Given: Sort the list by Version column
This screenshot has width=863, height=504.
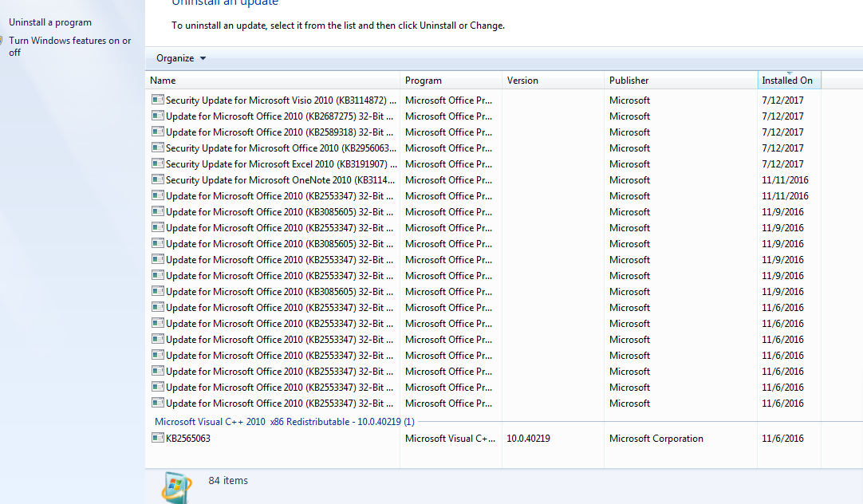Looking at the screenshot, I should [554, 81].
